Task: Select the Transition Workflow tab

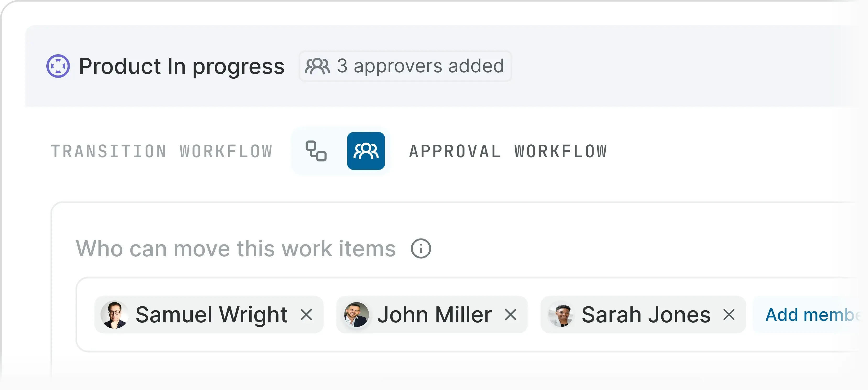Action: [162, 151]
